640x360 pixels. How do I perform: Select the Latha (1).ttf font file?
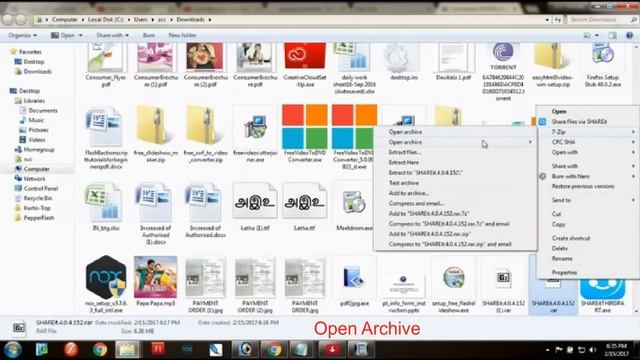pos(255,202)
